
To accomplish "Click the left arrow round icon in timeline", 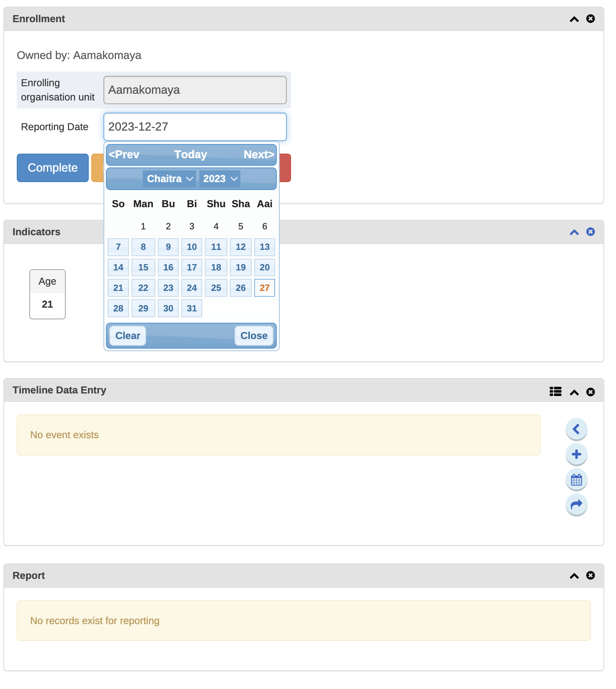I will (x=577, y=429).
